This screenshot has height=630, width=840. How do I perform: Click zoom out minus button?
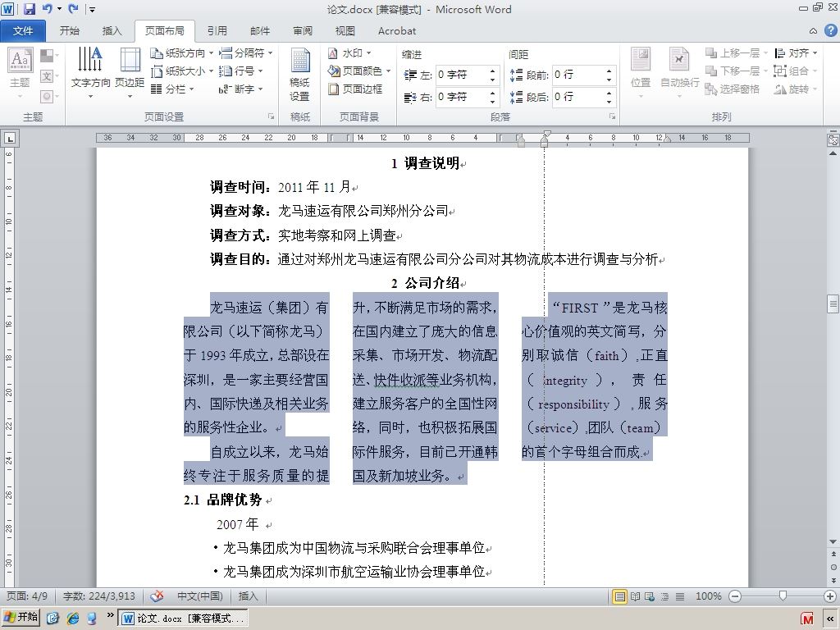pyautogui.click(x=735, y=596)
